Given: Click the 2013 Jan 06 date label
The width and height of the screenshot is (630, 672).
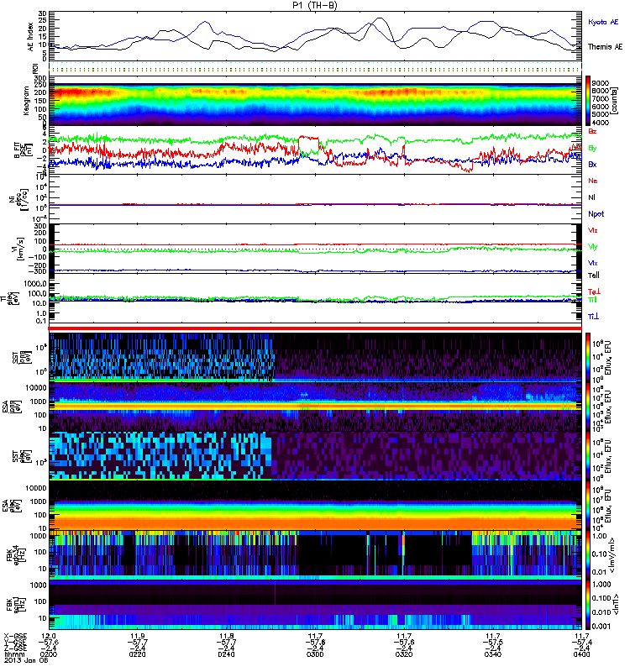Looking at the screenshot, I should (x=26, y=660).
